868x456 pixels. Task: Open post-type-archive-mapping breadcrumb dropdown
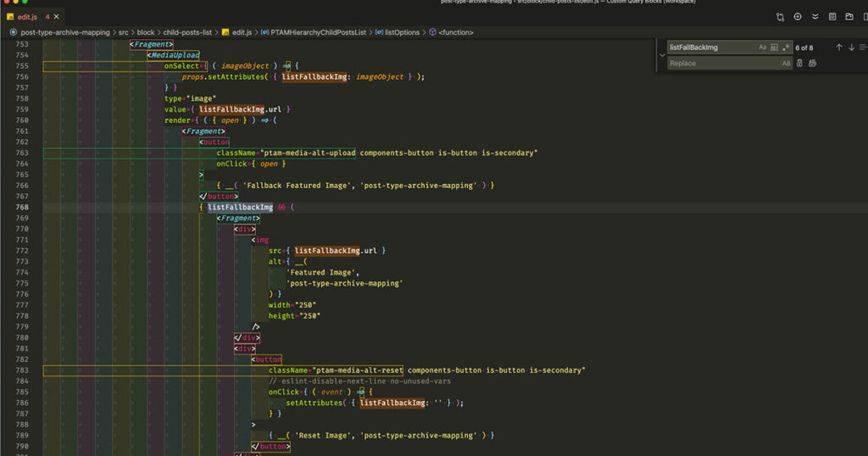(x=65, y=33)
